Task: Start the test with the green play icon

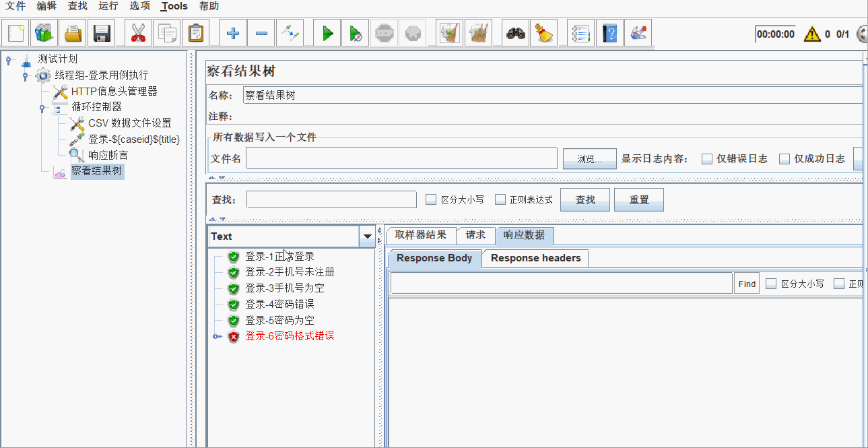Action: pos(327,32)
